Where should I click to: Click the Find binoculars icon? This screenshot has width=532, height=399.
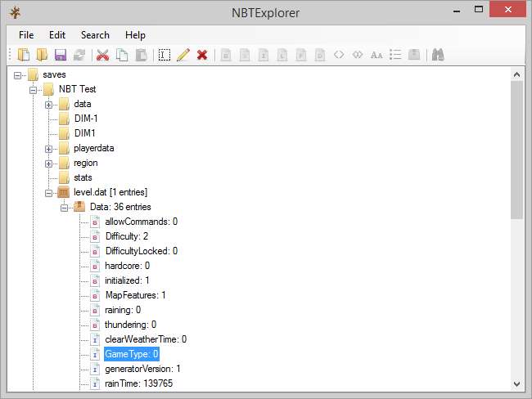click(438, 55)
